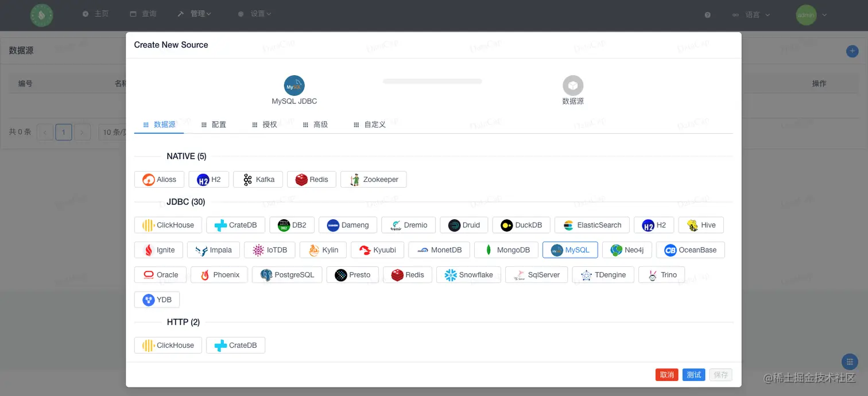Pick the Snowflake source

(468, 274)
